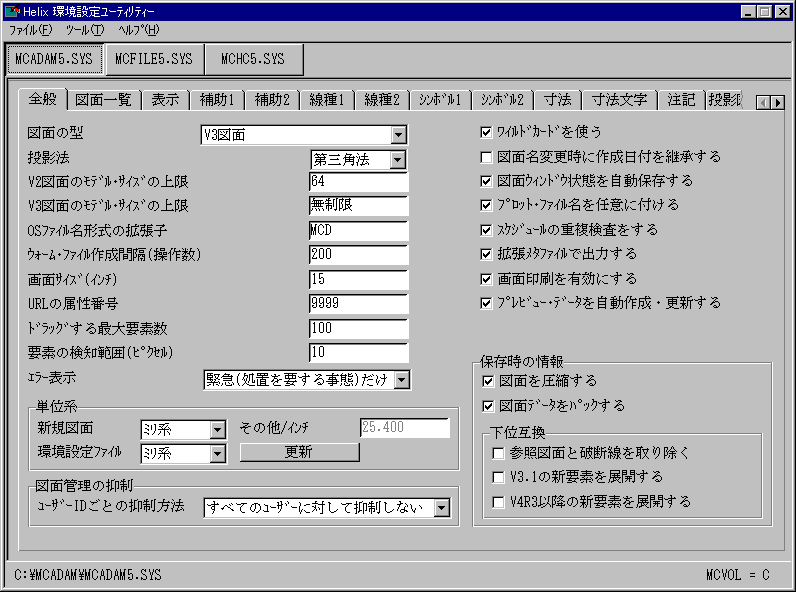Click the OS file extension field MCD
The image size is (796, 592).
click(x=358, y=231)
